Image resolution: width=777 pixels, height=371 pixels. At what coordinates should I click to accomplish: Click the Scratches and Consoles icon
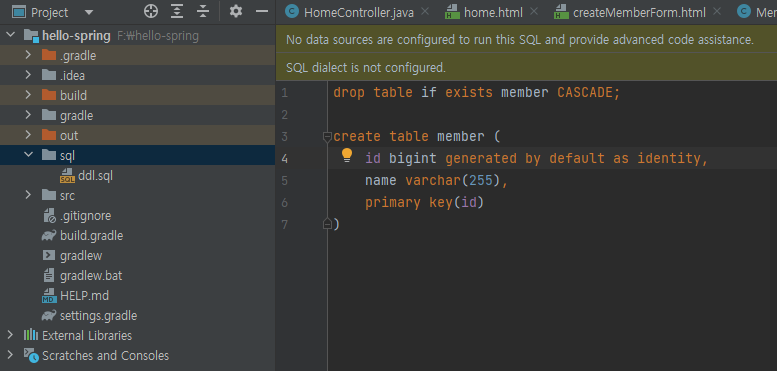coord(31,356)
